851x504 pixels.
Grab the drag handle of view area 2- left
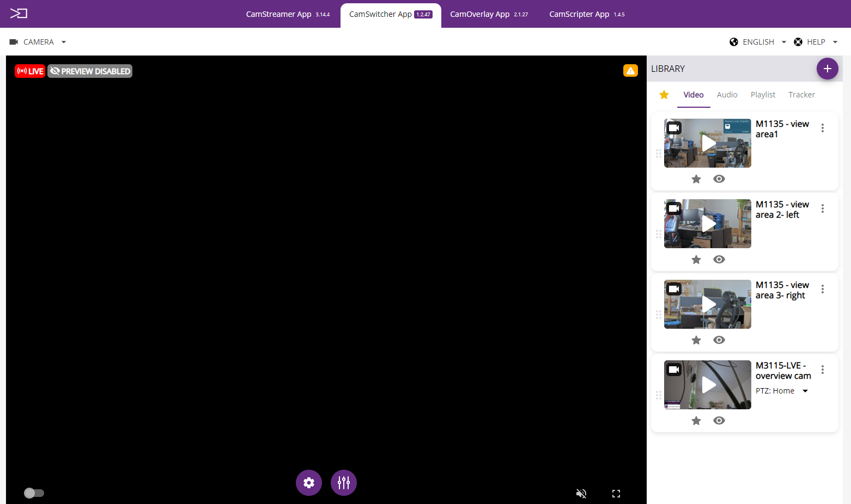pyautogui.click(x=659, y=234)
